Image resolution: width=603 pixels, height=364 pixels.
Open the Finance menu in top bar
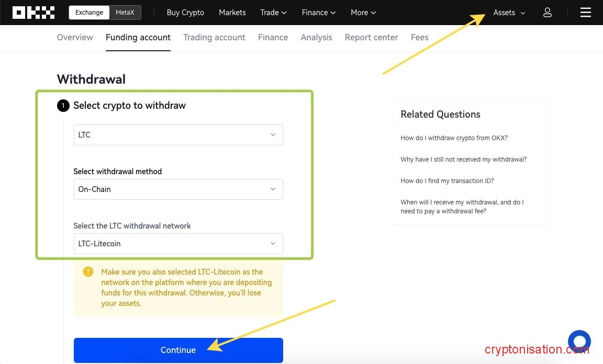(318, 13)
